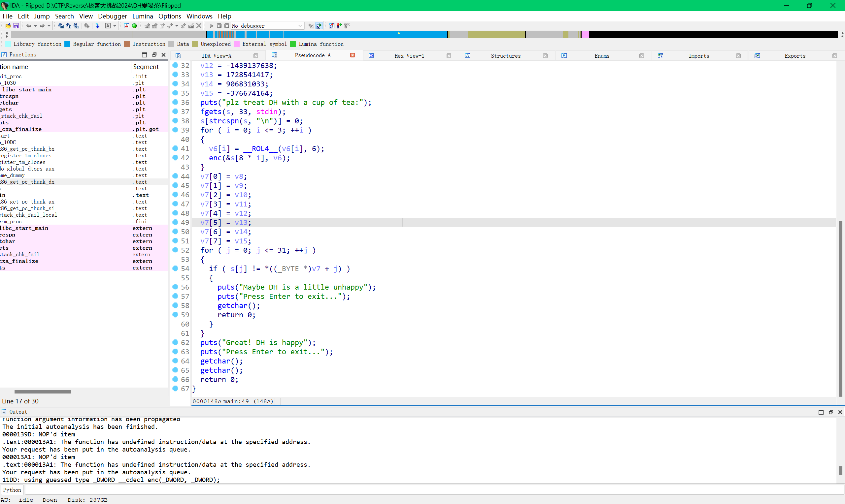Jump back with the left arrow
The height and width of the screenshot is (504, 845).
(28, 26)
